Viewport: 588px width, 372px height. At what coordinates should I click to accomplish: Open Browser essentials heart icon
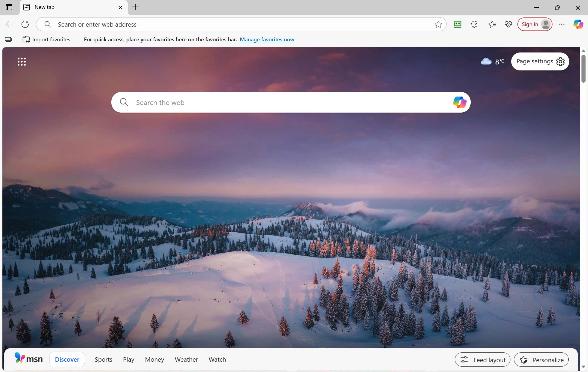coord(508,24)
